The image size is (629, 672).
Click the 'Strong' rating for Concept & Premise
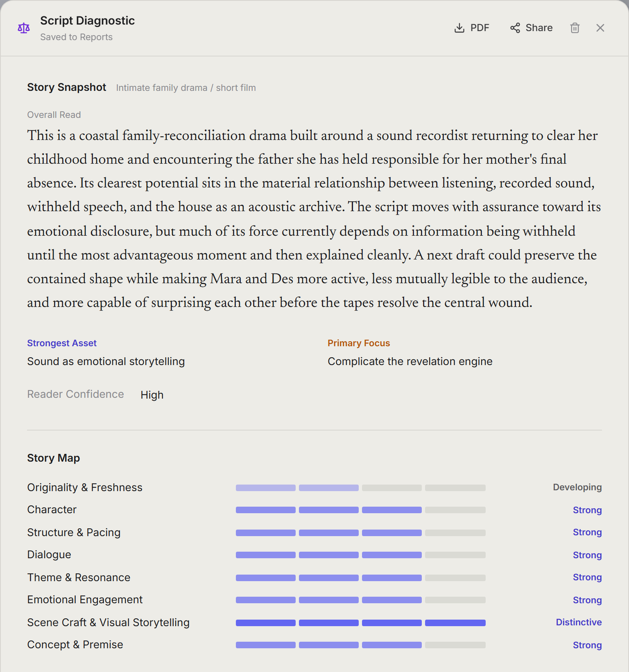[x=587, y=645]
